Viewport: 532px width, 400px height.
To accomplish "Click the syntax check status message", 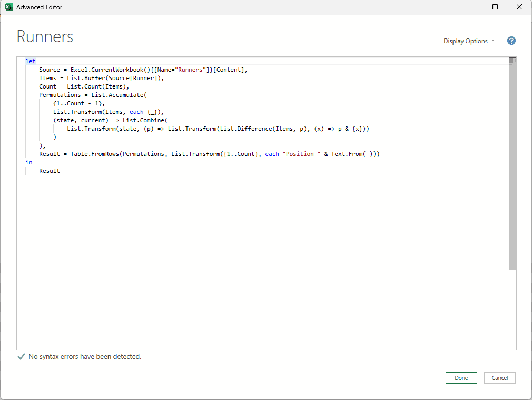I will [85, 357].
